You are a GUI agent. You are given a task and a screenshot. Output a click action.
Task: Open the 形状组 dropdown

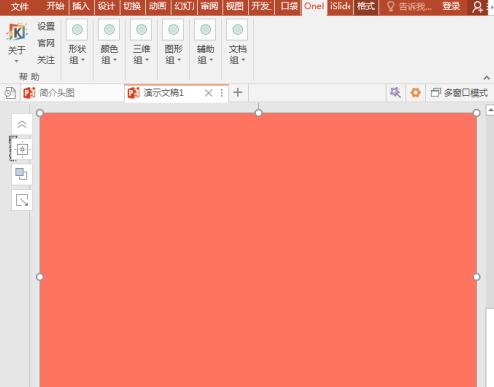coord(77,42)
